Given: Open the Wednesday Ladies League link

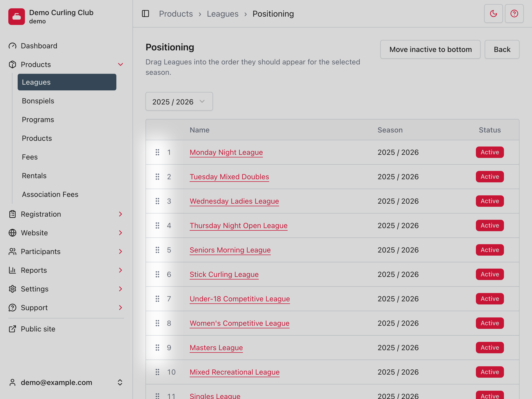Looking at the screenshot, I should 234,201.
